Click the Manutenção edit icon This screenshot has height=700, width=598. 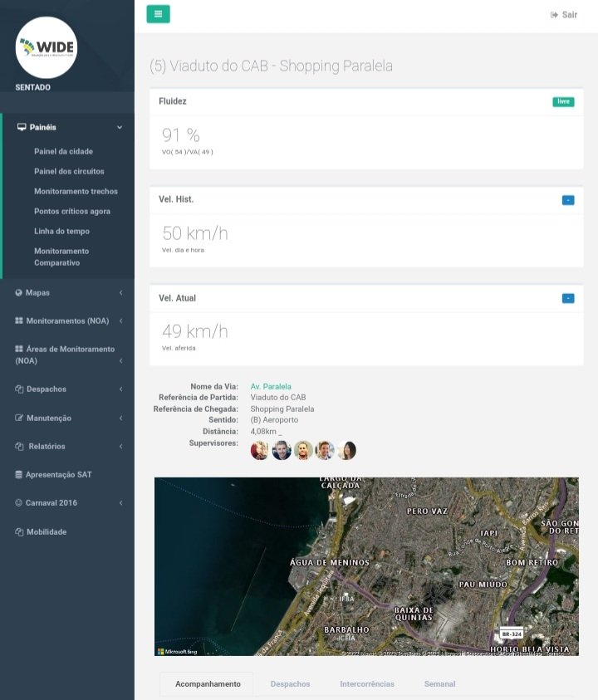coord(19,418)
